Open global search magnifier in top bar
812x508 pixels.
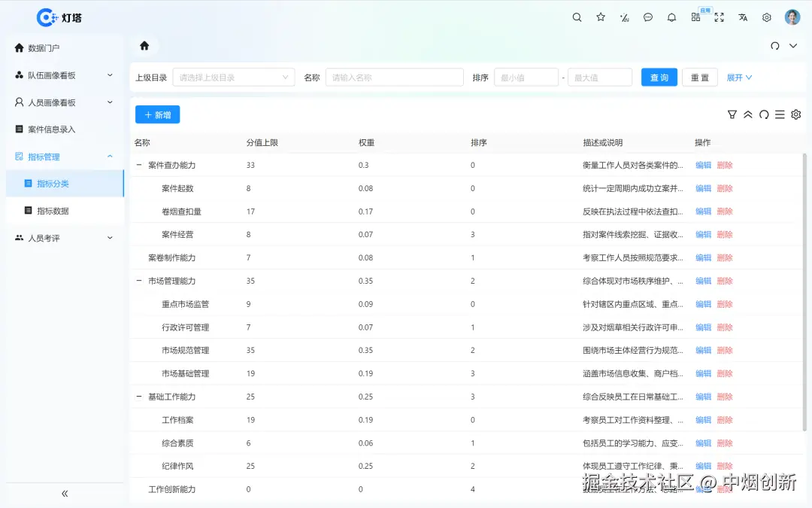577,17
